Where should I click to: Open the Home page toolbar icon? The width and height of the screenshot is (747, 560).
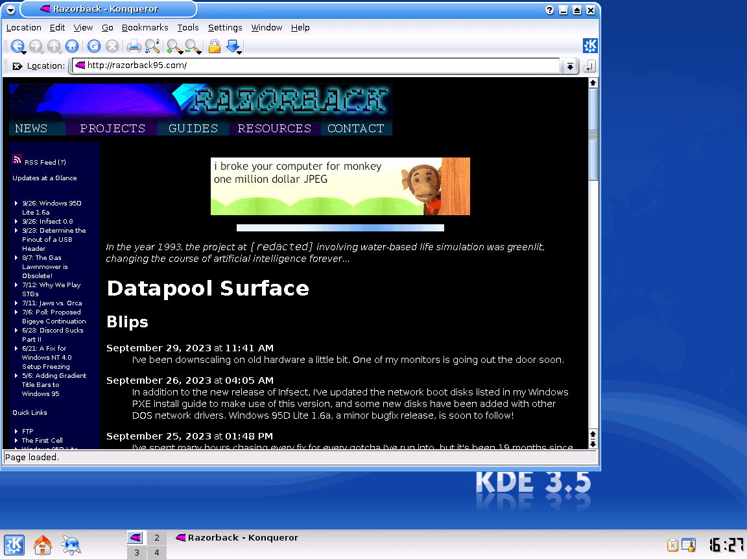click(x=72, y=46)
